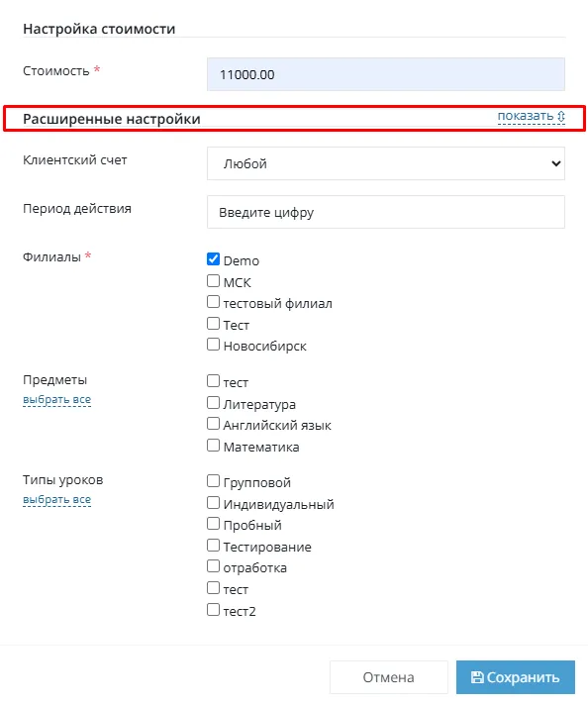Check the Английский язык checkbox
588x706 pixels.
(214, 424)
